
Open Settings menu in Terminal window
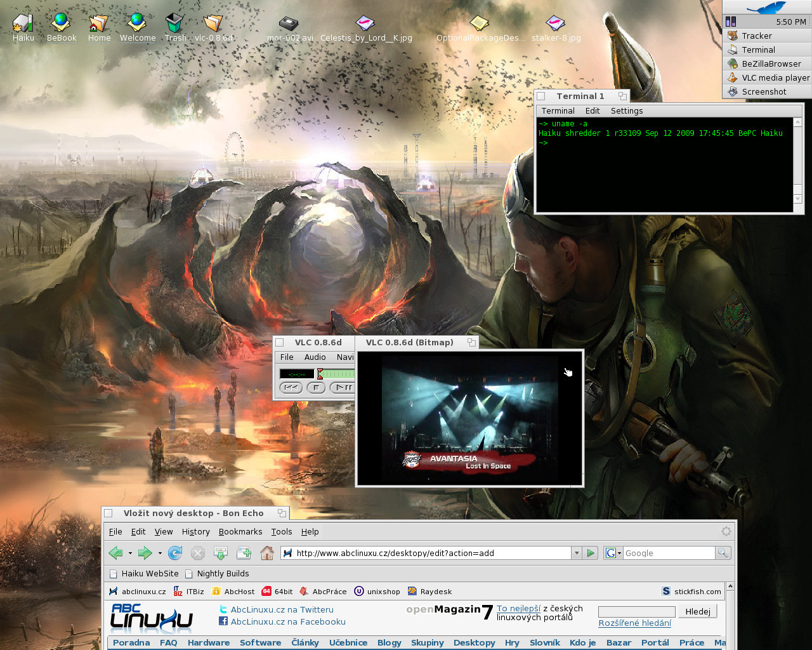point(627,110)
